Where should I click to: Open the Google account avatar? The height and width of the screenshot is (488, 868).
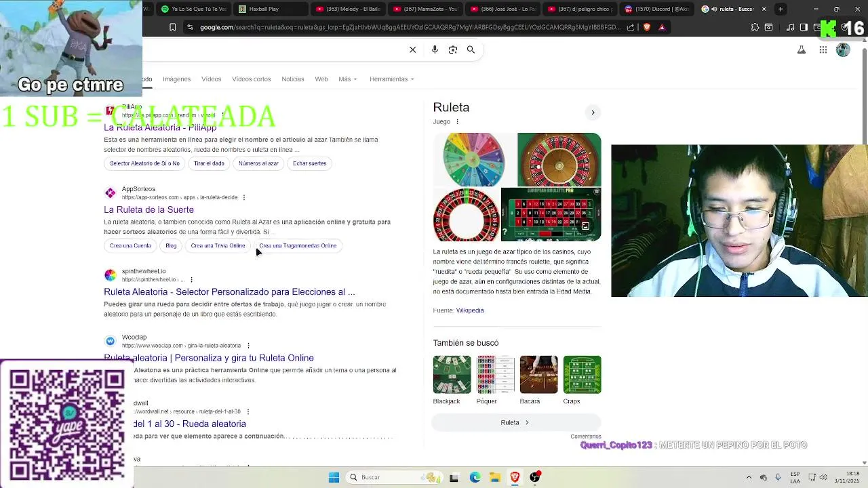tap(843, 49)
